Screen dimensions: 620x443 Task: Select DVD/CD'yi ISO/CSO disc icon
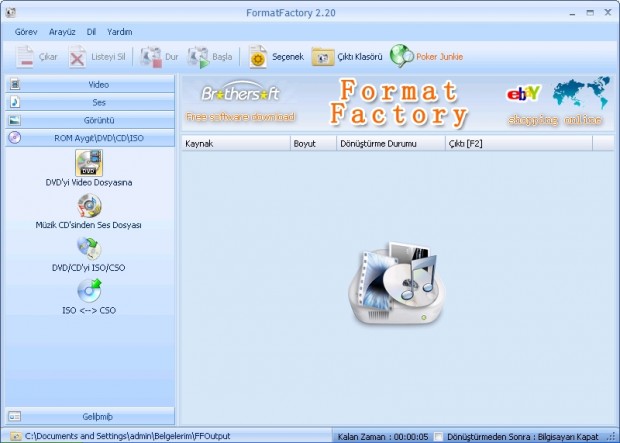[x=89, y=248]
